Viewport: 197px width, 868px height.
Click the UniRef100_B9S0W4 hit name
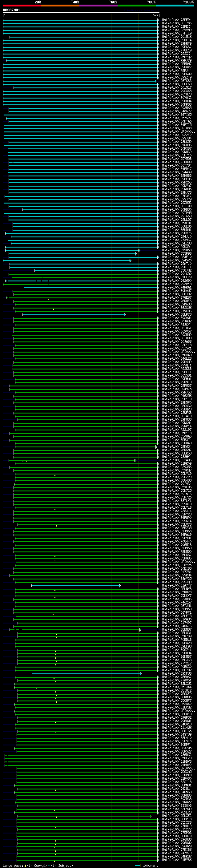pyautogui.click(x=177, y=318)
